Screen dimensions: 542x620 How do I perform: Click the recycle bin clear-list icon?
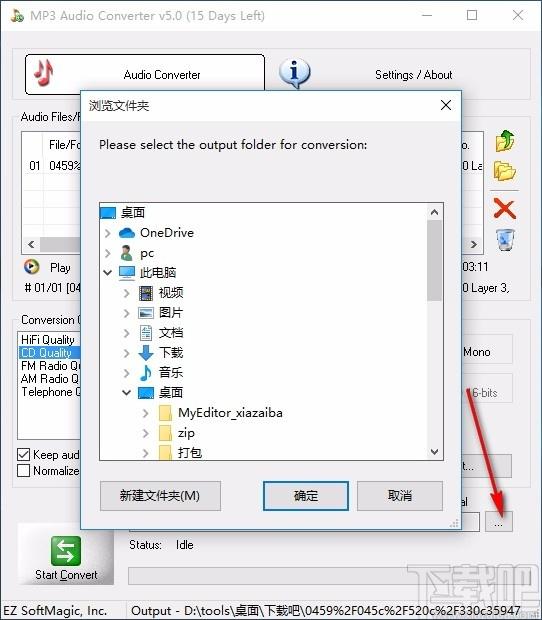pyautogui.click(x=505, y=240)
